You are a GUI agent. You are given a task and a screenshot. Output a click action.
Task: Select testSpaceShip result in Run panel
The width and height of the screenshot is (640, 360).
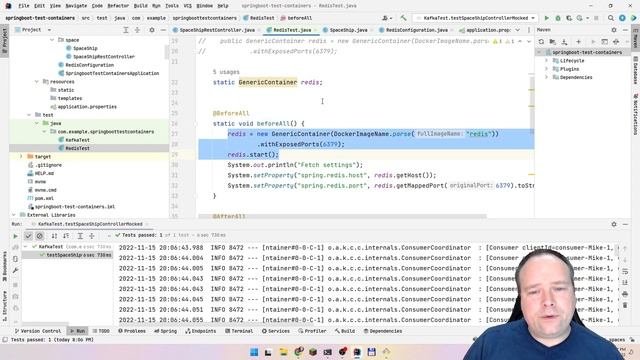(x=67, y=255)
